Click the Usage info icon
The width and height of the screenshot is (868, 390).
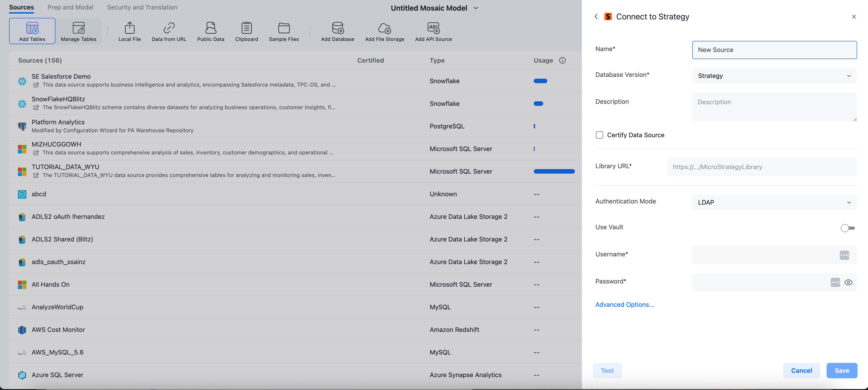(562, 61)
